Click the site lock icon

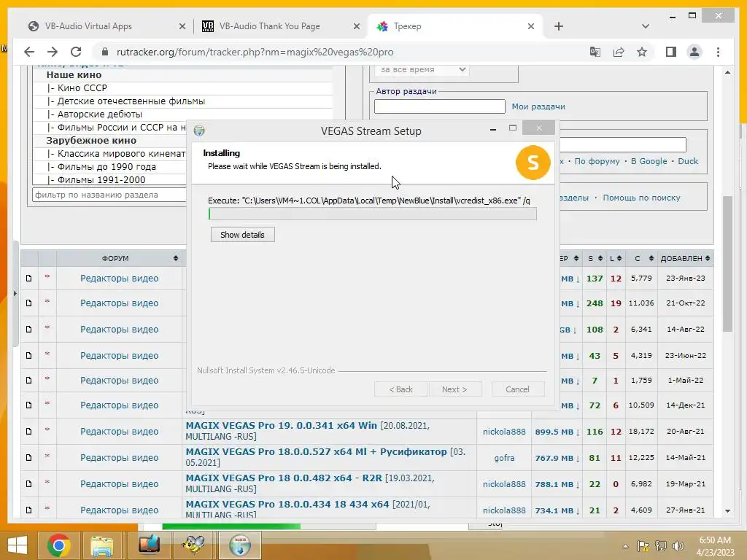tap(105, 52)
